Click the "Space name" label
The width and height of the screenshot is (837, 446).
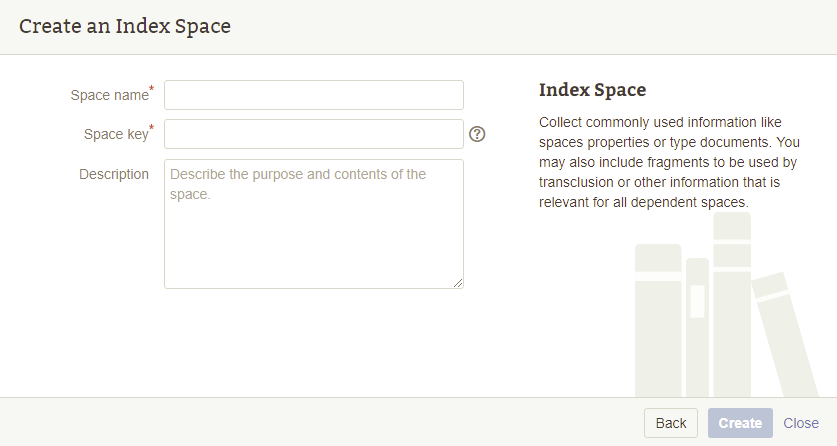coord(109,95)
